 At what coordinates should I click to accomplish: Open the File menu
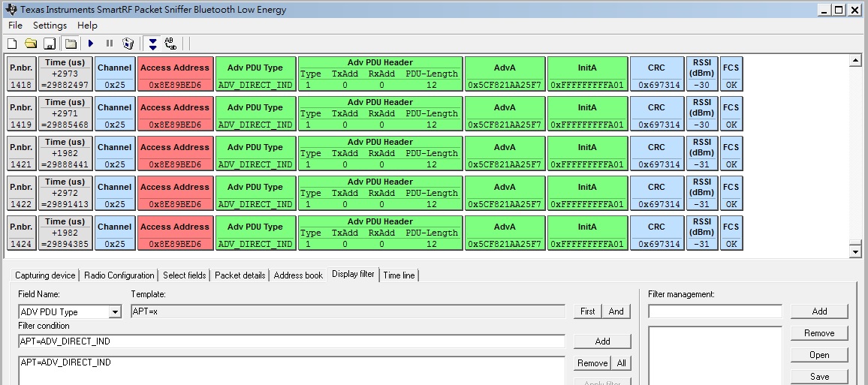point(16,26)
